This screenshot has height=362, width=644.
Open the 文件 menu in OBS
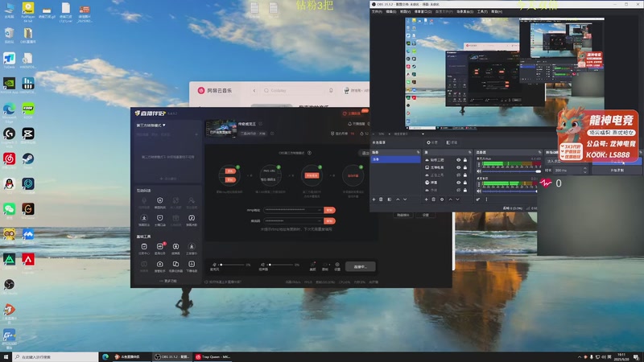(377, 11)
